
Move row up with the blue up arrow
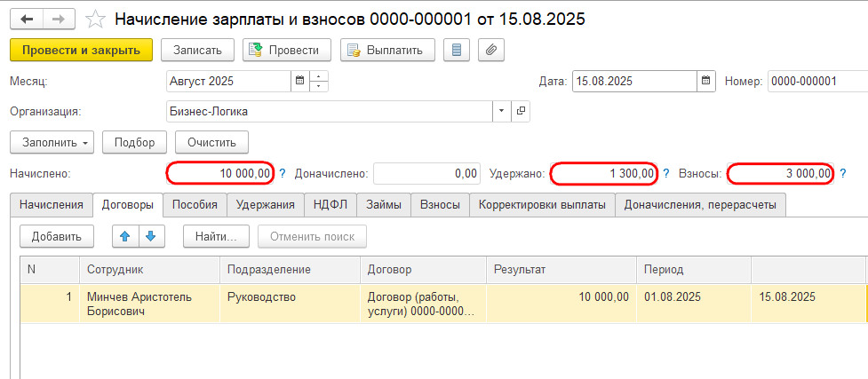click(125, 236)
